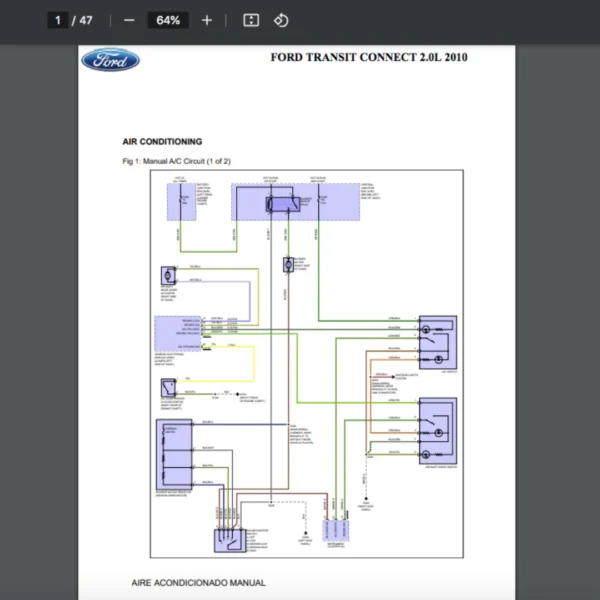Click the AIR CONDITIONING section heading
600x600 pixels.
pos(161,142)
